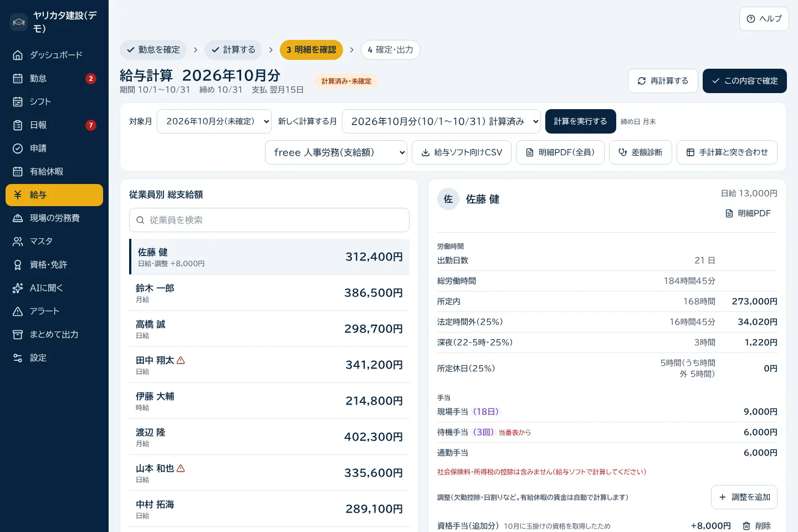Export 給与ソフト向けCSV
The image size is (798, 532).
coord(462,152)
